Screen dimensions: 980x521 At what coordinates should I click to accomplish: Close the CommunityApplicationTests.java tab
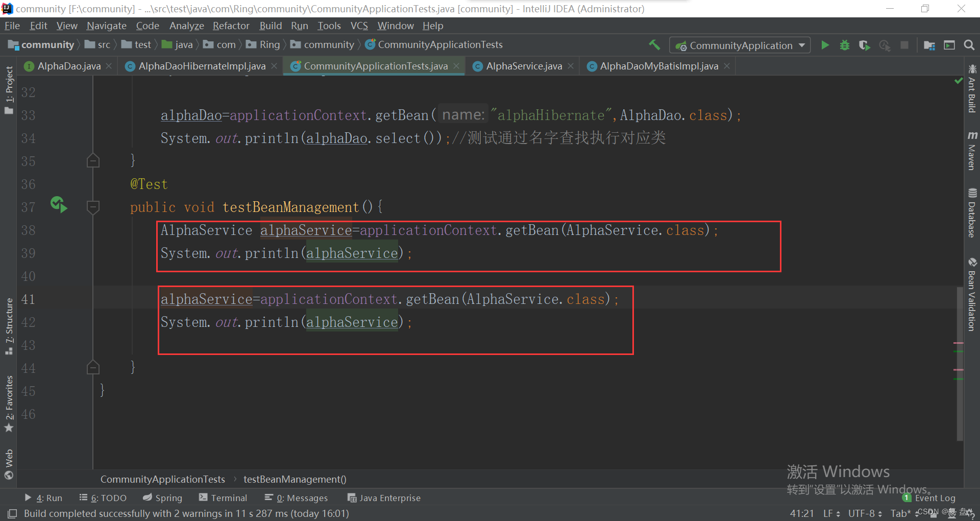pos(456,66)
